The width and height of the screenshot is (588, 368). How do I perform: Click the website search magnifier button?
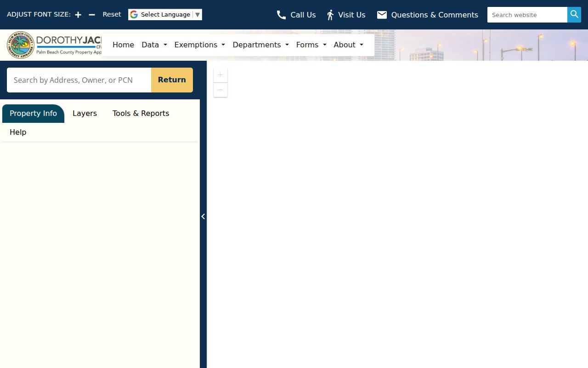coord(574,15)
